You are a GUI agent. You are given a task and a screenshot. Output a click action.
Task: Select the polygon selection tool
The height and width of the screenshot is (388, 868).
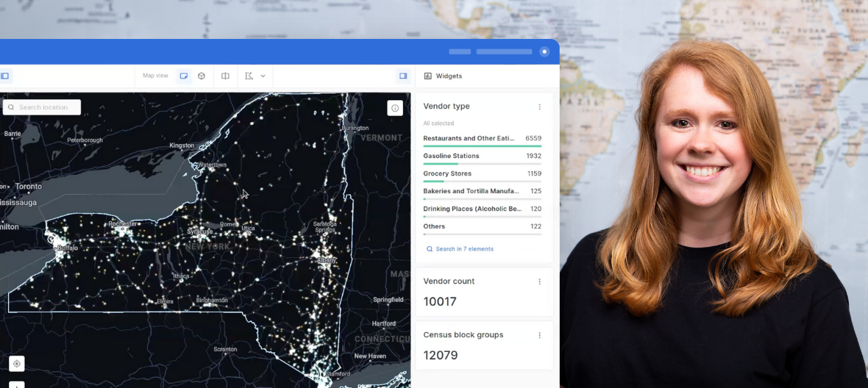pyautogui.click(x=249, y=76)
